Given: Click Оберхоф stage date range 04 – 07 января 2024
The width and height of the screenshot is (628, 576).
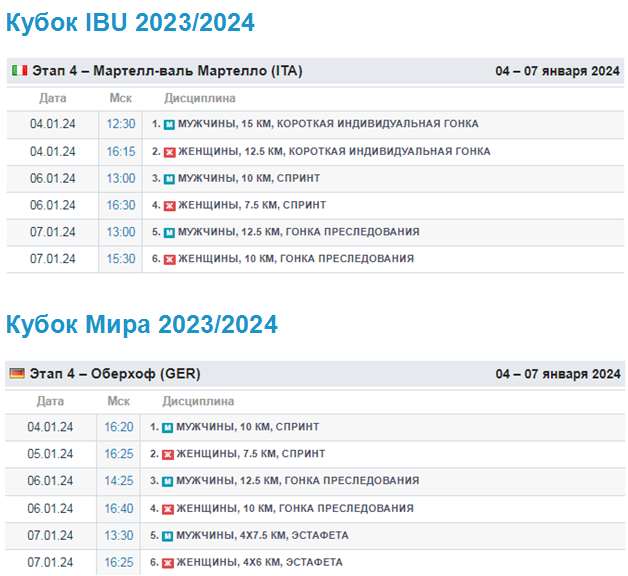Looking at the screenshot, I should 558,374.
